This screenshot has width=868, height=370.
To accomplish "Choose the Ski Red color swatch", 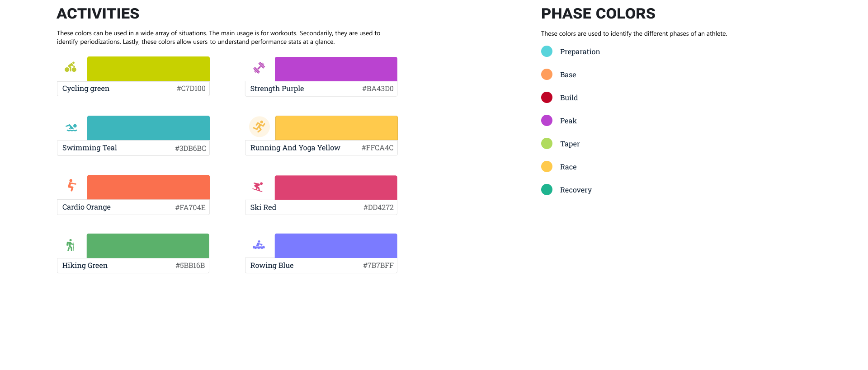I will pos(336,187).
